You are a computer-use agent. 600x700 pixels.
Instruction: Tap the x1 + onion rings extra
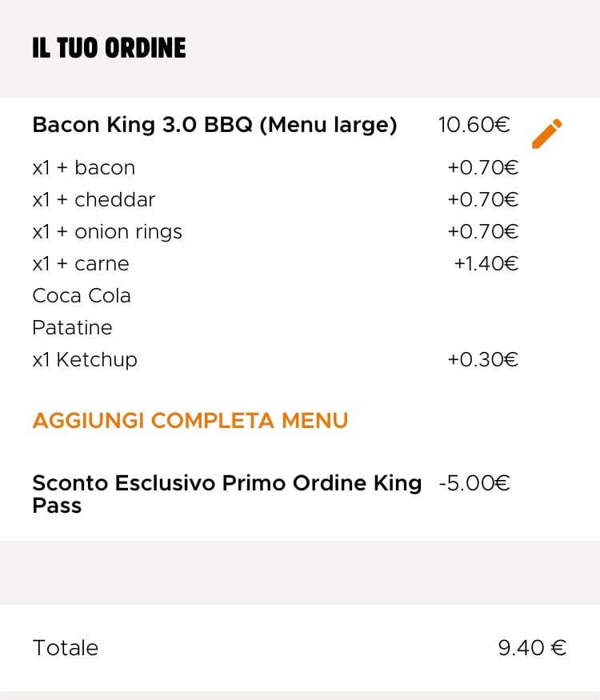tap(107, 232)
